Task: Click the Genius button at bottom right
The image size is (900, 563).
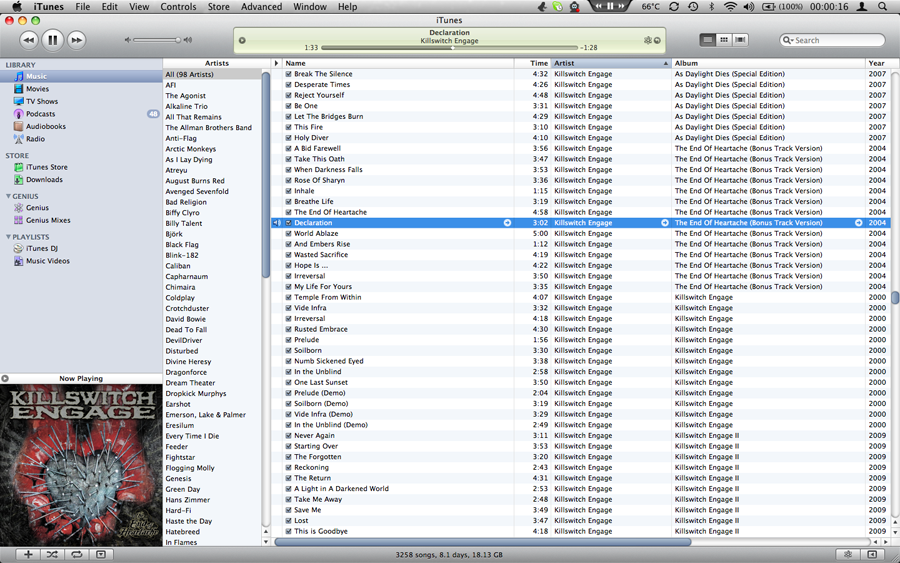Action: pyautogui.click(x=848, y=554)
